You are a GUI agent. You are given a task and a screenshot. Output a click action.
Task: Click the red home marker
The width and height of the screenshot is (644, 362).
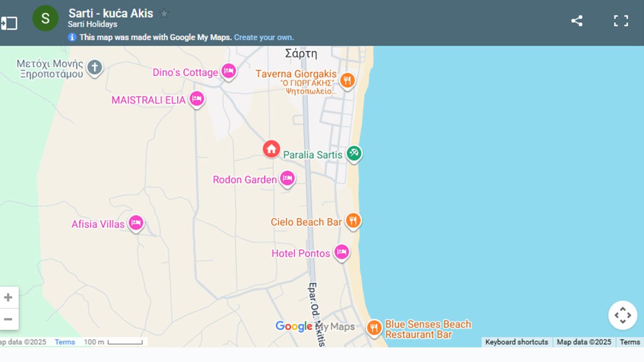point(272,149)
